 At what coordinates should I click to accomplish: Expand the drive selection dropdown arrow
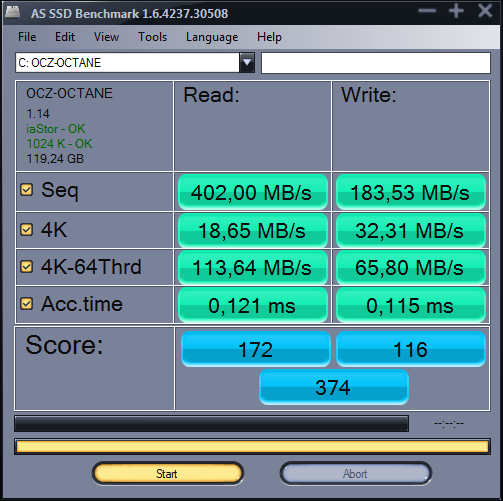(247, 62)
